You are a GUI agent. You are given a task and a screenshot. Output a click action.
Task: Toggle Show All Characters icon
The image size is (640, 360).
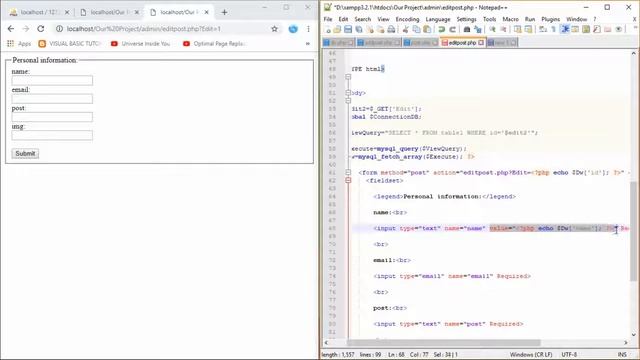(554, 29)
